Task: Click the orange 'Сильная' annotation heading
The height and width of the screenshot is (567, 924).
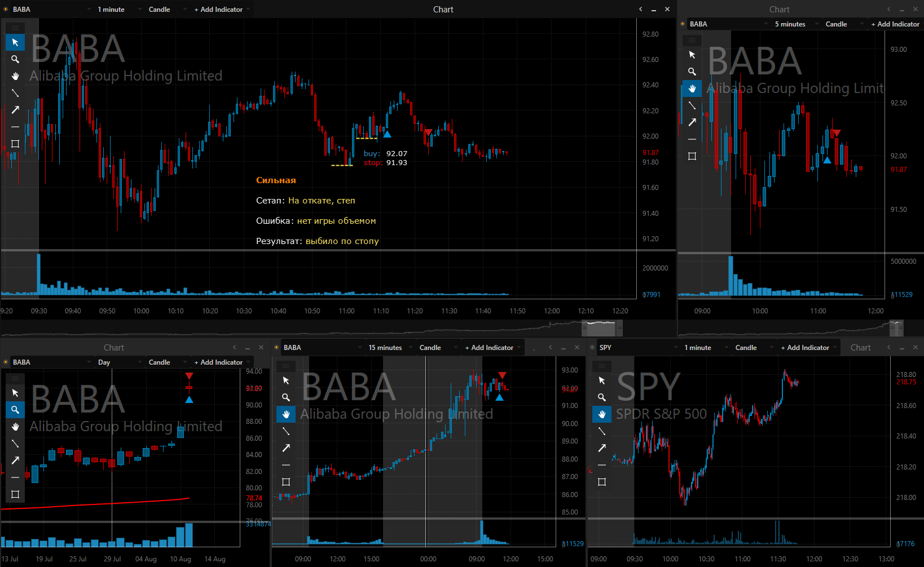Action: tap(276, 180)
